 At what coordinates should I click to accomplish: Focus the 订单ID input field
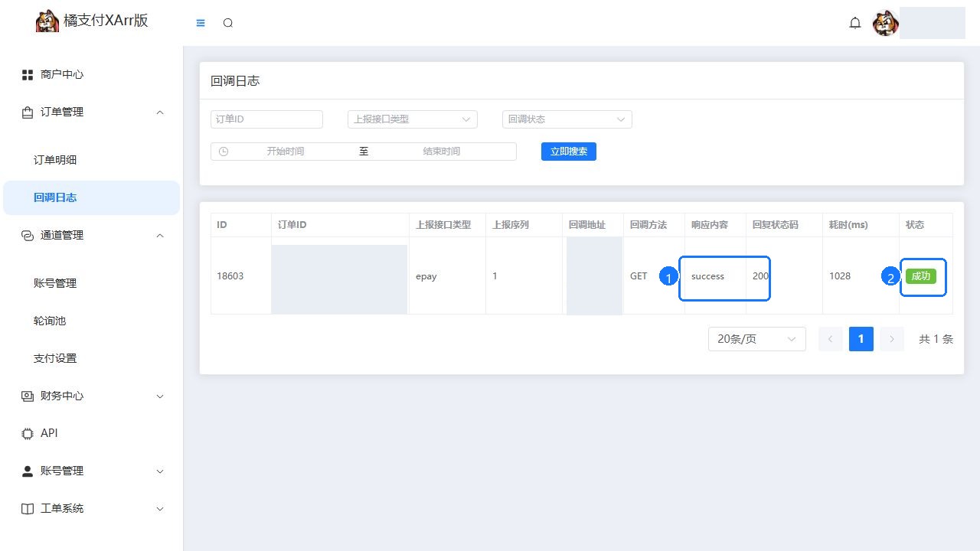pyautogui.click(x=266, y=119)
